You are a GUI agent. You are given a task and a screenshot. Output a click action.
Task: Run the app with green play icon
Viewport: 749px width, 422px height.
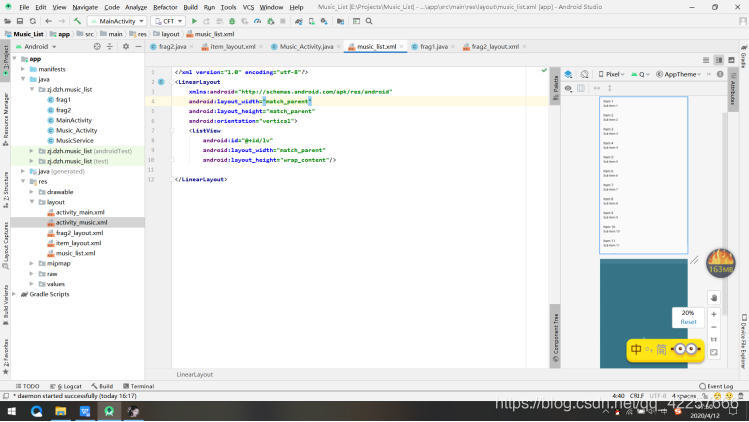[x=193, y=21]
